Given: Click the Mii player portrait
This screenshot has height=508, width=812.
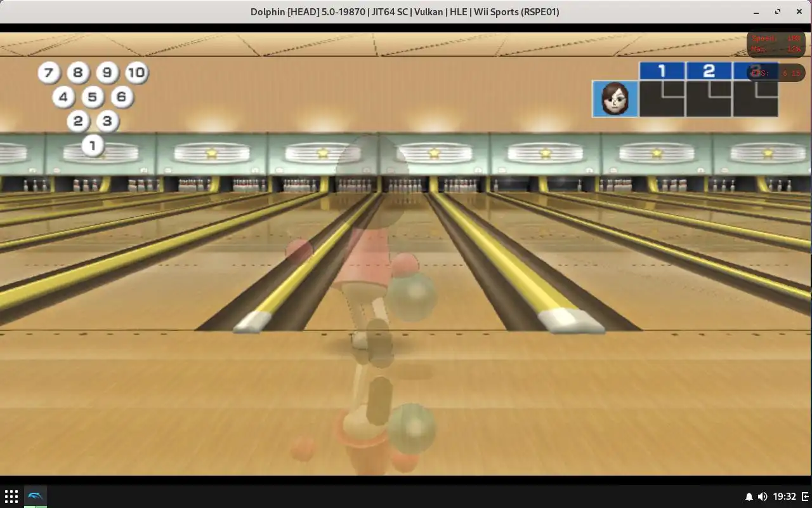Looking at the screenshot, I should 615,98.
